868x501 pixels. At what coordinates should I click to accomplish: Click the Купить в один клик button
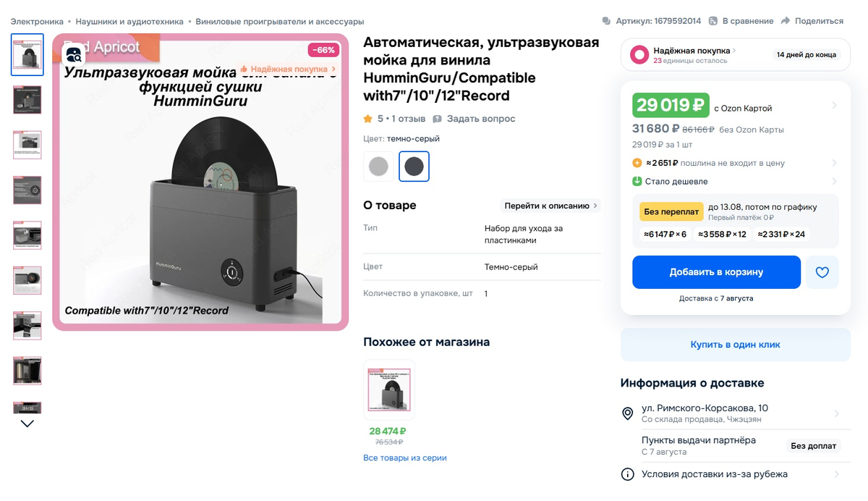pos(735,345)
